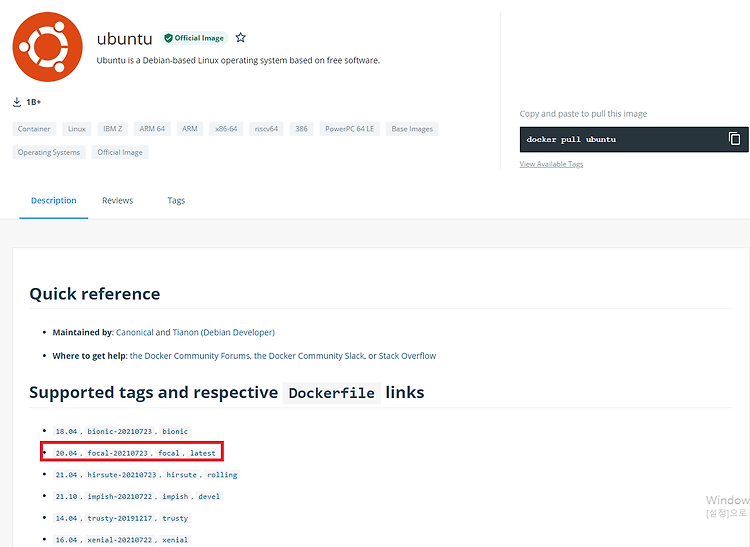Select the ARM 64 architecture chip
Image resolution: width=750 pixels, height=547 pixels.
coord(152,129)
